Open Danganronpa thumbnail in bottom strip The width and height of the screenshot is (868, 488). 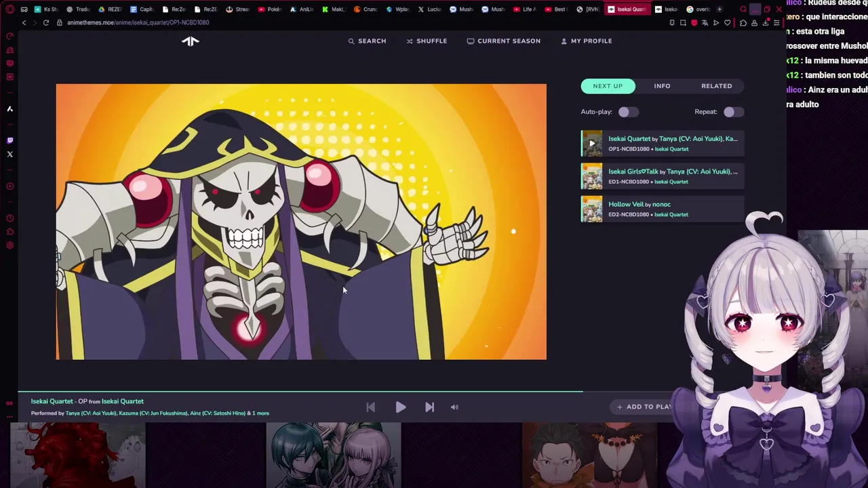333,455
